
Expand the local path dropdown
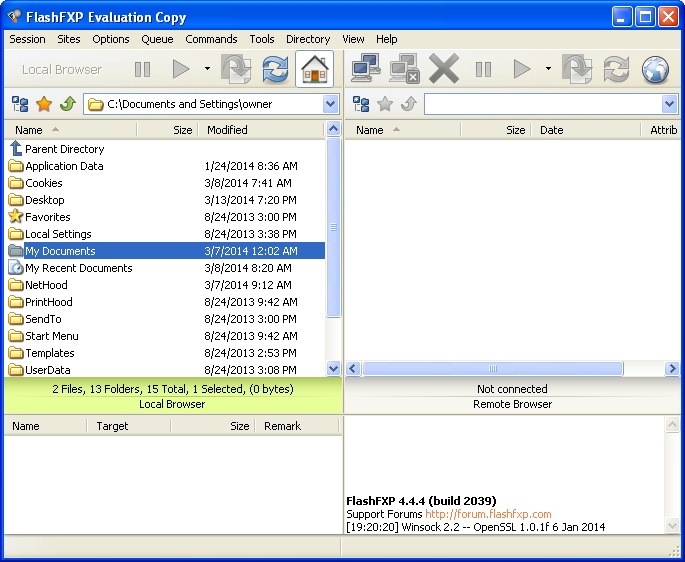pyautogui.click(x=331, y=104)
